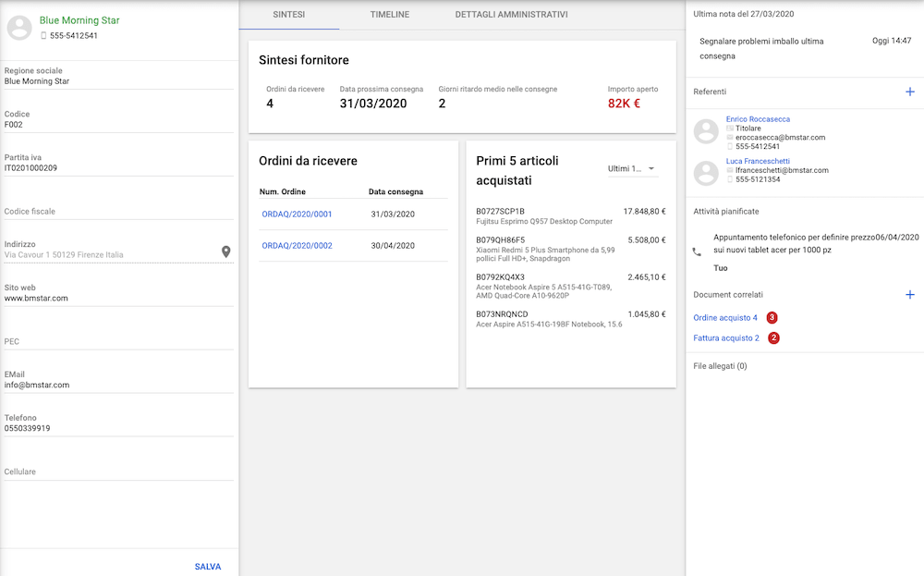This screenshot has width=924, height=576.
Task: Open the Ultimi 1... period dropdown
Action: 632,168
